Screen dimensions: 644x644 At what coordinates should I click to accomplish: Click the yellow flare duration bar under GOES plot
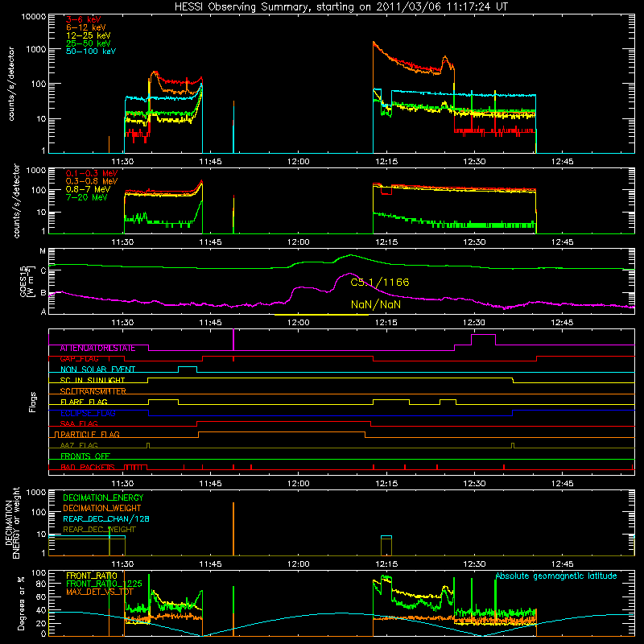(x=321, y=315)
